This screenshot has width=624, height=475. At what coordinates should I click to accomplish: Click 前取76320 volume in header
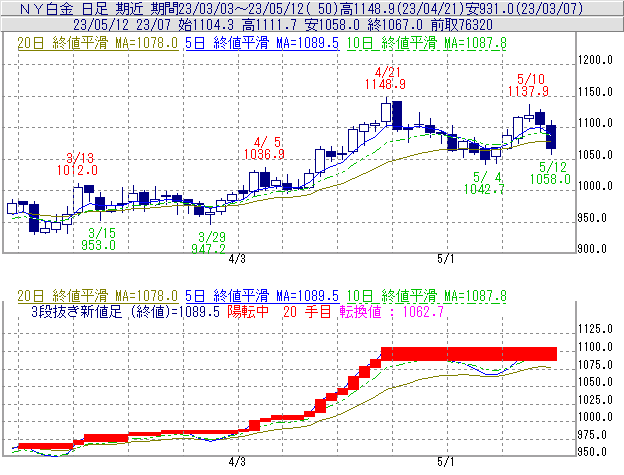click(462, 25)
